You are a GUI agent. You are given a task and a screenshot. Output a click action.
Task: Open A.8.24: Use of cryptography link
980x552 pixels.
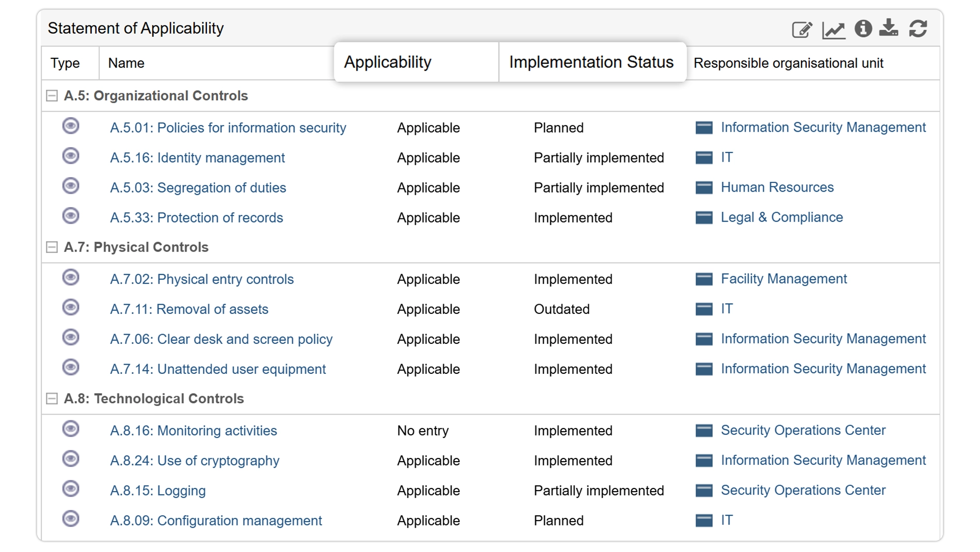point(195,461)
